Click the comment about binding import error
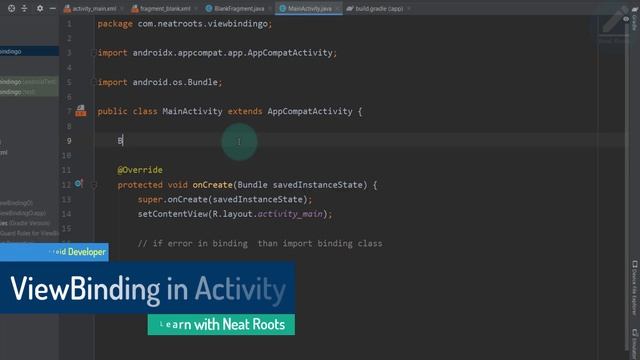The width and height of the screenshot is (640, 360). point(260,243)
